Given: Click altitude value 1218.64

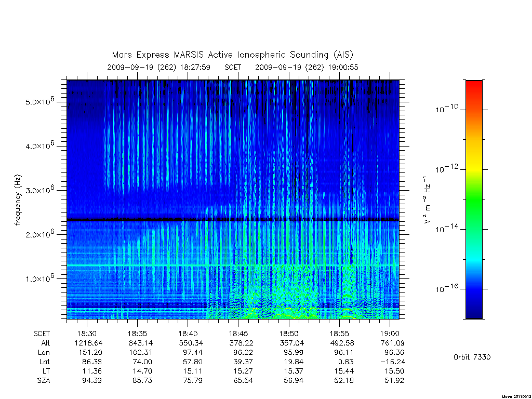Looking at the screenshot, I should (x=88, y=343).
